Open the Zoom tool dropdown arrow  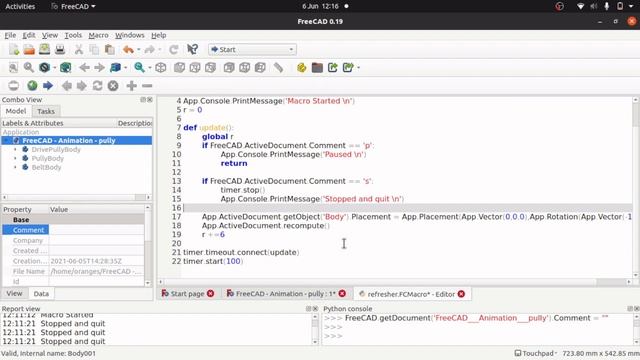point(149,67)
